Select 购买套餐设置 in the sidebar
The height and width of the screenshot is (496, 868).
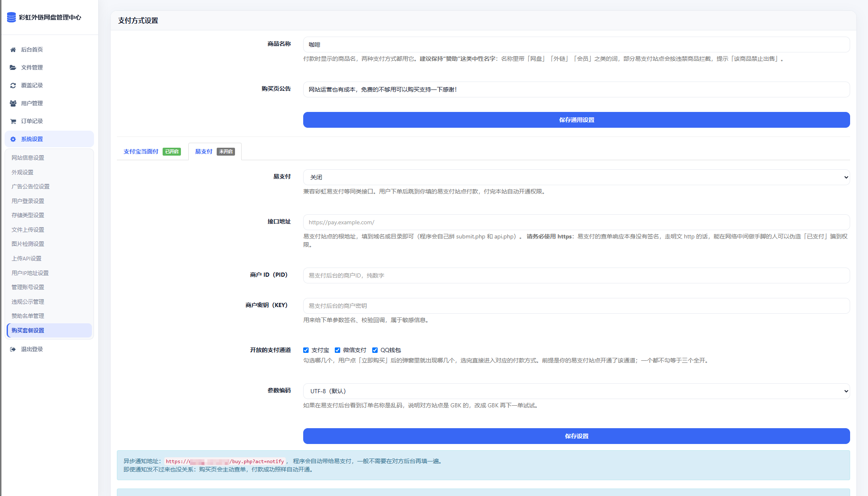[x=49, y=330]
